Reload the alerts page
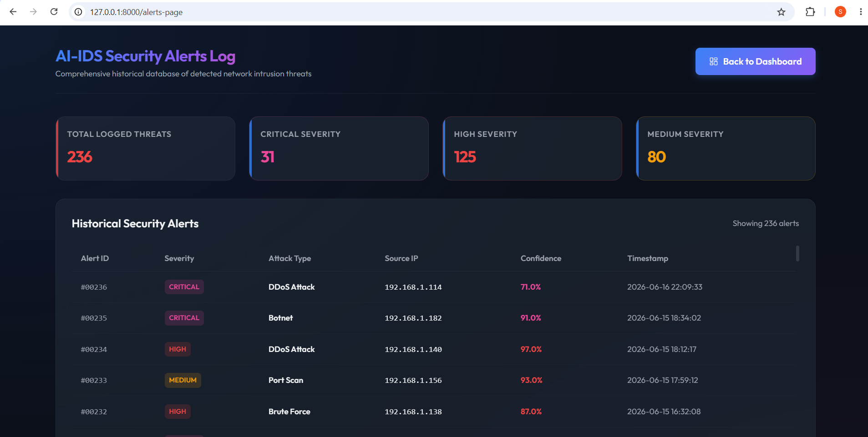The height and width of the screenshot is (437, 868). (54, 12)
